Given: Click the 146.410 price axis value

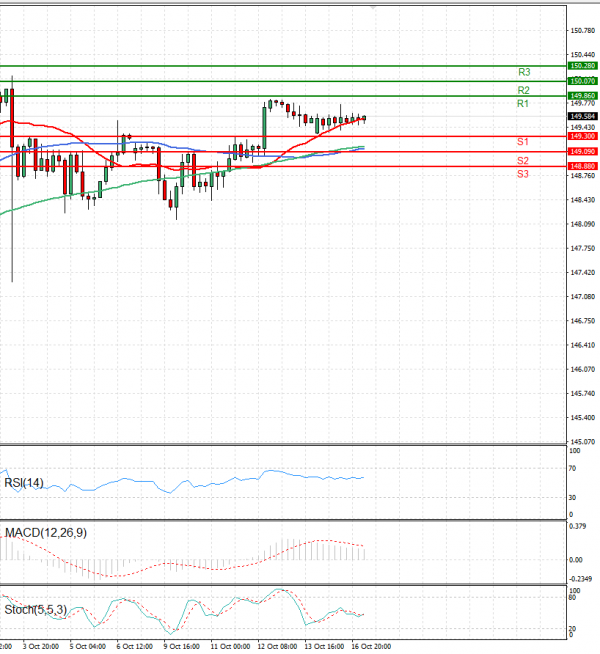Looking at the screenshot, I should (x=582, y=345).
